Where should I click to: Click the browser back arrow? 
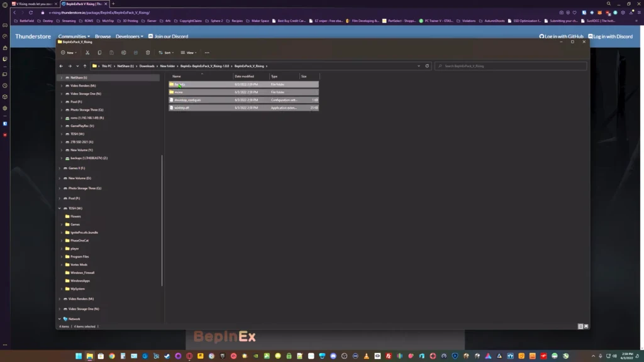point(15,13)
